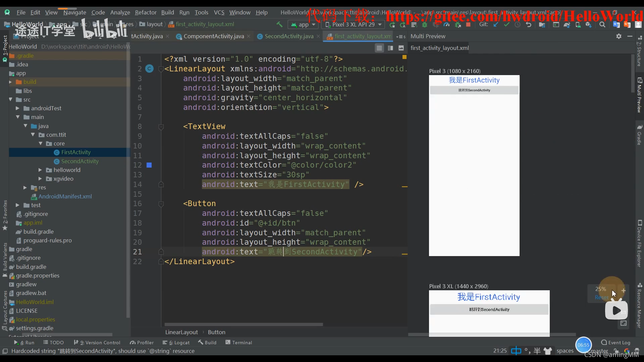
Task: Select FirstActivity in the project tree
Action: tap(76, 152)
